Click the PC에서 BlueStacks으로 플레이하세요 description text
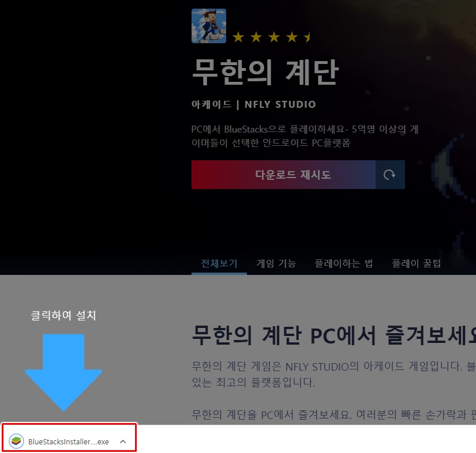The height and width of the screenshot is (453, 476). click(305, 136)
